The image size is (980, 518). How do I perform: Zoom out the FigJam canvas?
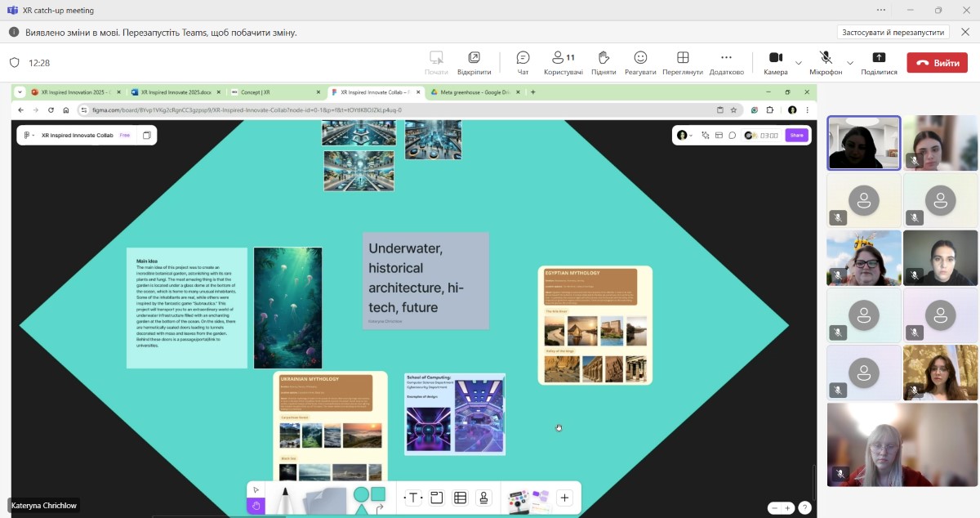tap(776, 507)
